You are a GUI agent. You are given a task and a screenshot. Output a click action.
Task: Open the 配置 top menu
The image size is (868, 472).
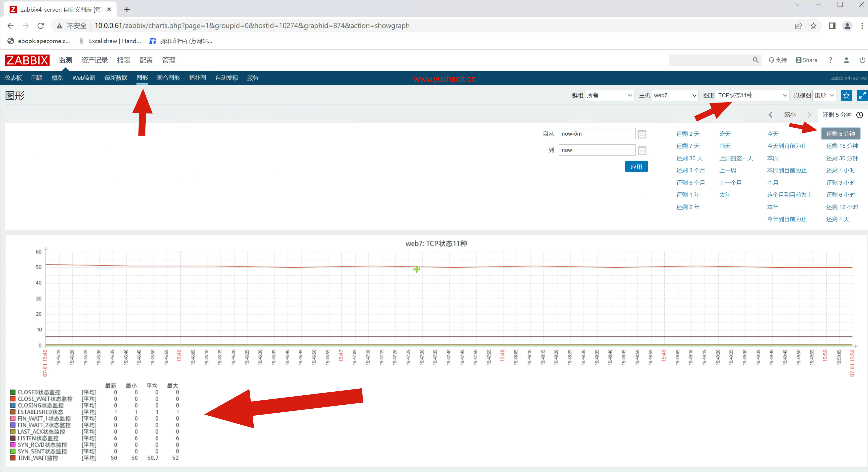(146, 60)
